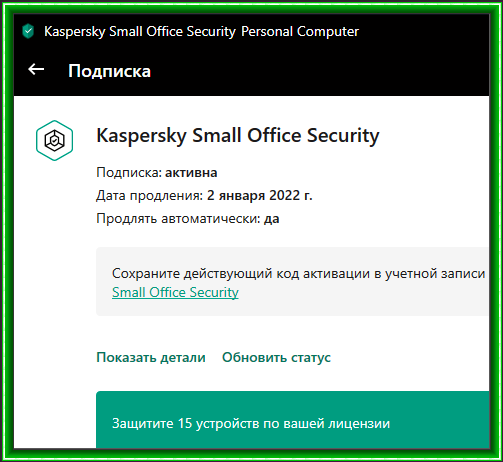Click Показать детали
Screen dimensions: 503x462
pos(151,357)
